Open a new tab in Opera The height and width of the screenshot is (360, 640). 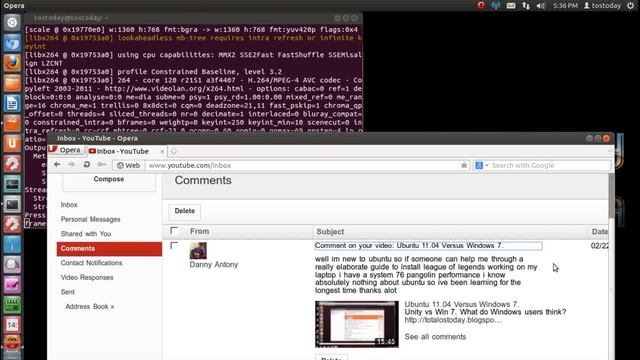[174, 151]
